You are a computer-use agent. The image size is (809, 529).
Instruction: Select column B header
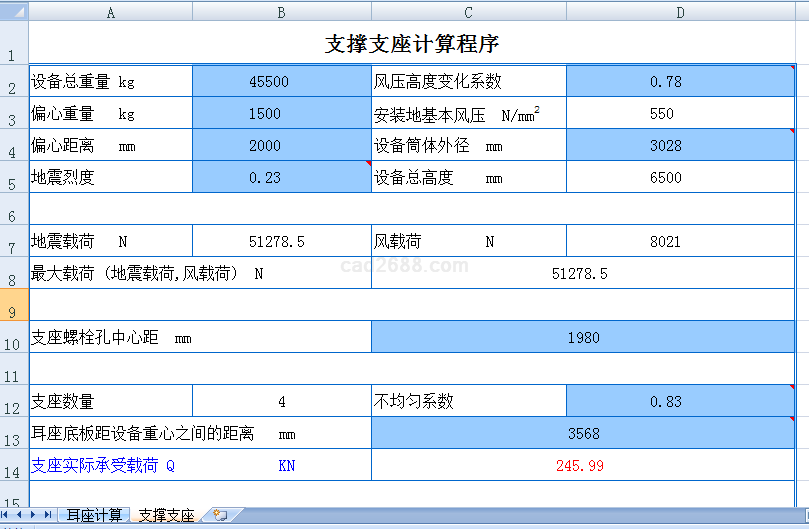point(281,12)
